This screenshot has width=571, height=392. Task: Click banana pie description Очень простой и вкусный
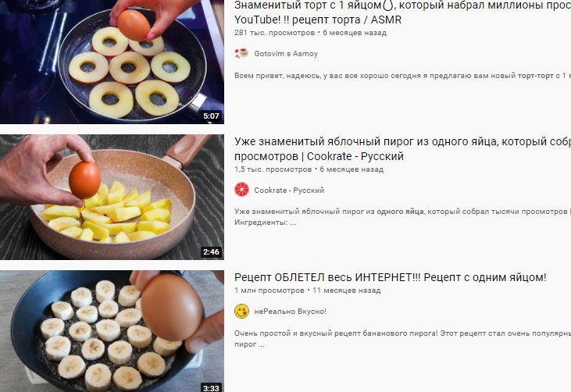(x=402, y=338)
